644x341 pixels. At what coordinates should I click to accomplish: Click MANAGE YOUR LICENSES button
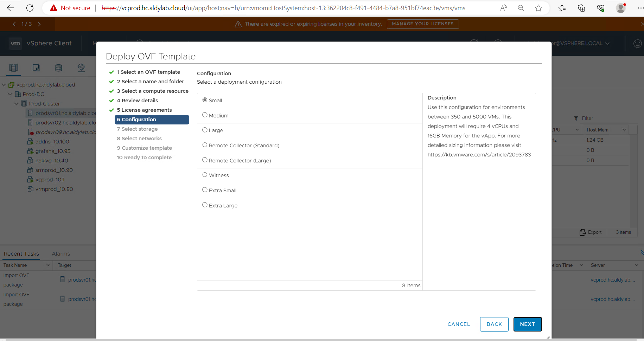click(x=422, y=24)
